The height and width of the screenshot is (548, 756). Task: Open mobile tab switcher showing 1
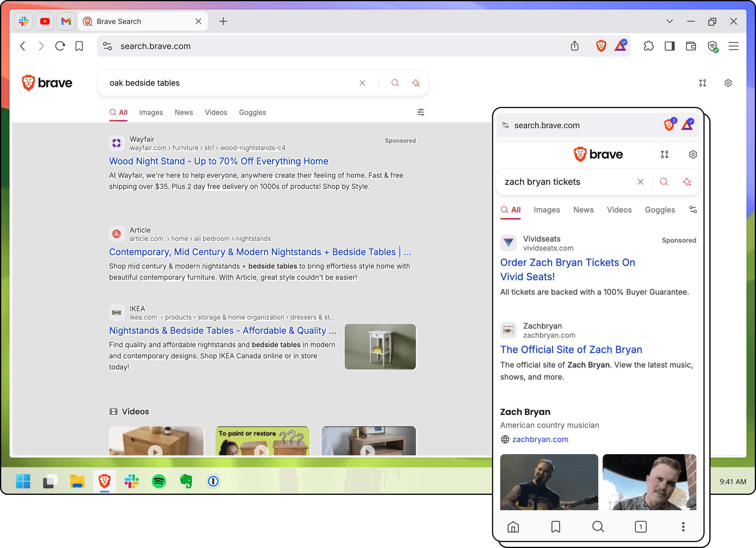pyautogui.click(x=640, y=527)
